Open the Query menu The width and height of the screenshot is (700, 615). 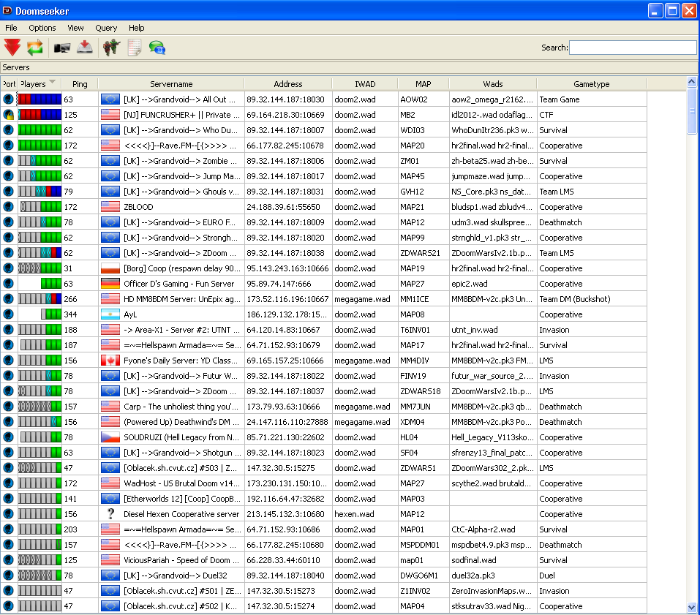point(106,28)
